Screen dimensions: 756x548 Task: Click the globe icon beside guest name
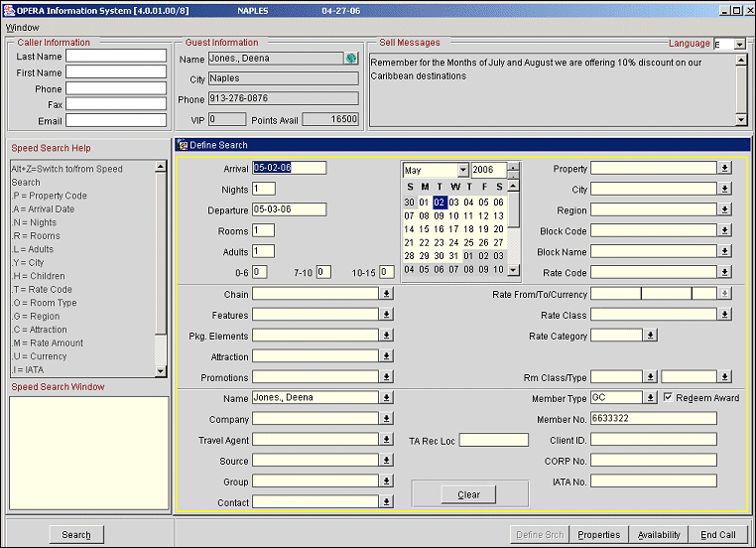351,59
